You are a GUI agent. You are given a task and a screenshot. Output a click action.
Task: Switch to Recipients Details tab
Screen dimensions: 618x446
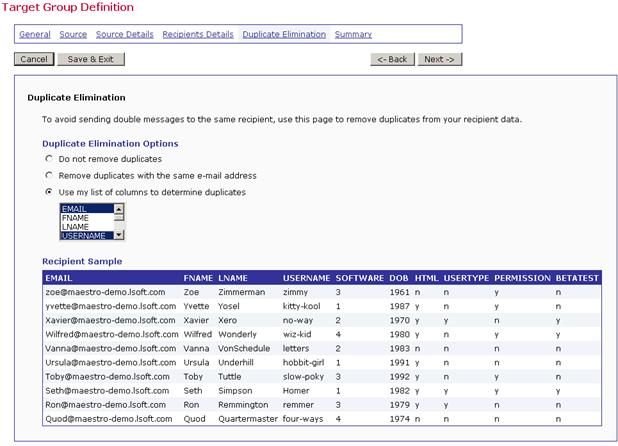pyautogui.click(x=198, y=34)
